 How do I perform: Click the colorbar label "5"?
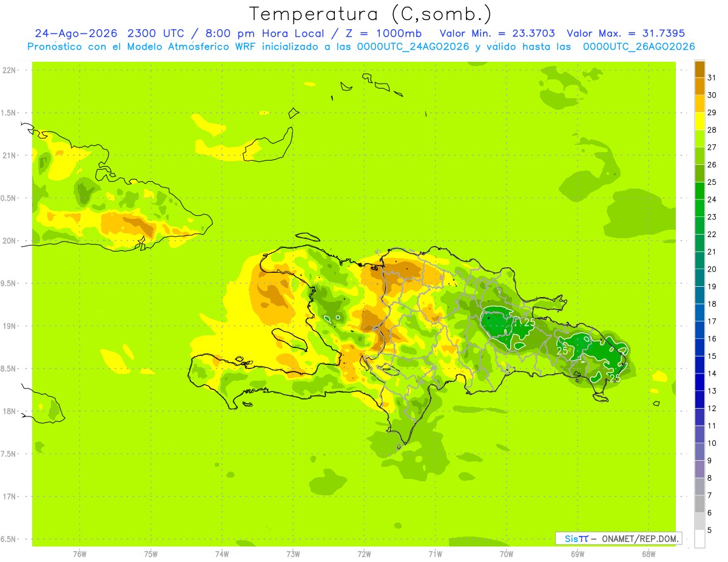[710, 530]
